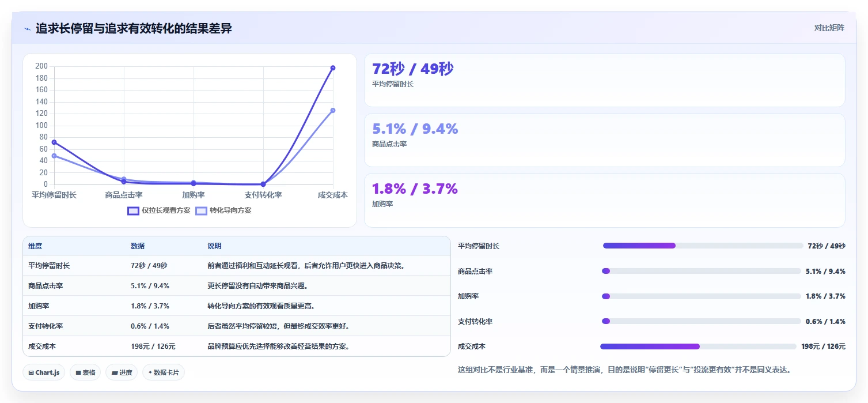Click the 对比矩阵 label in the header
Screen dimensions: 868x403
click(x=829, y=28)
